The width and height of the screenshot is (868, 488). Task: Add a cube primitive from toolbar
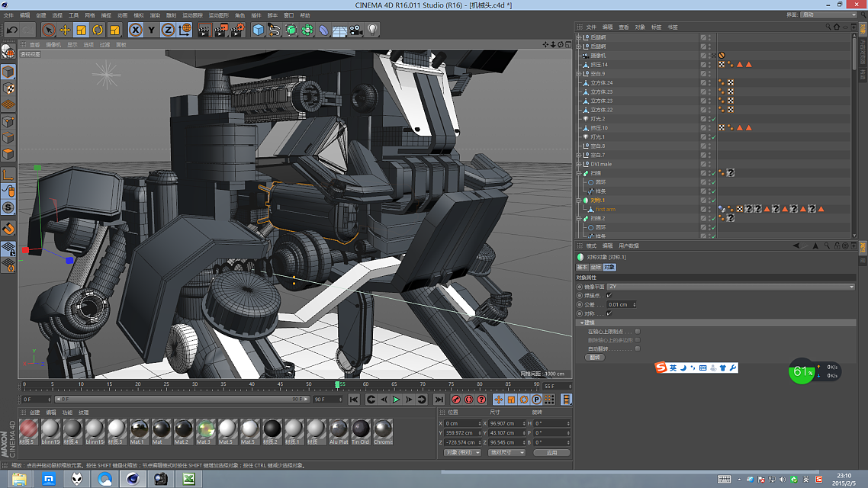pyautogui.click(x=259, y=30)
